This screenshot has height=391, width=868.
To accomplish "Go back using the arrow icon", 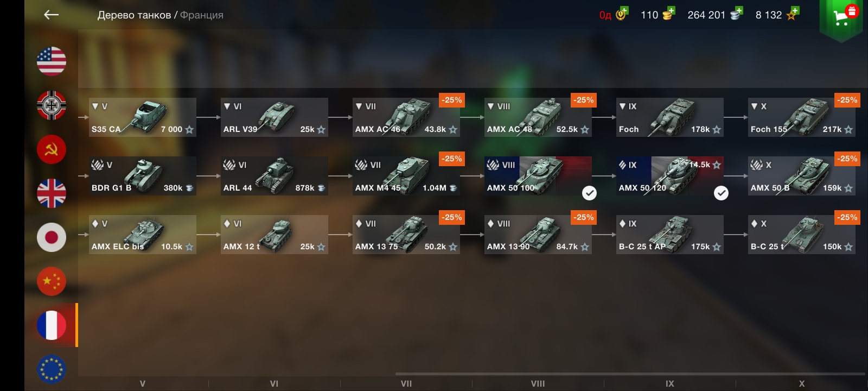I will coord(51,15).
